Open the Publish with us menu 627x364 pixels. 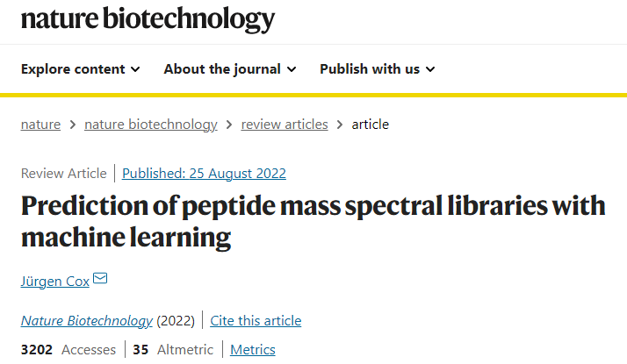(x=377, y=69)
